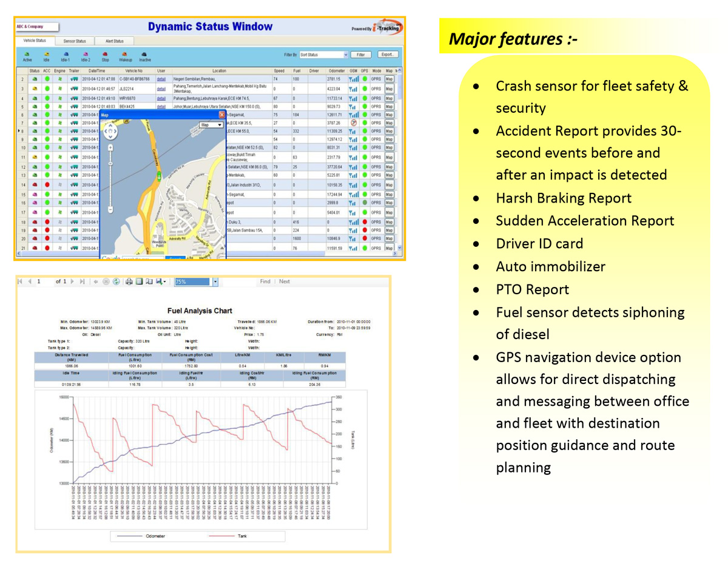
Task: Go to next report page
Action: tap(73, 281)
